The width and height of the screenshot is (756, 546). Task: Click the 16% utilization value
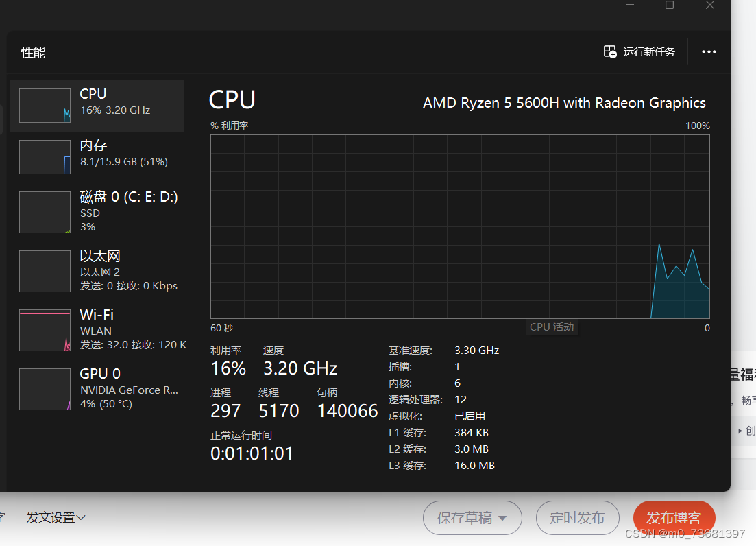pyautogui.click(x=228, y=368)
